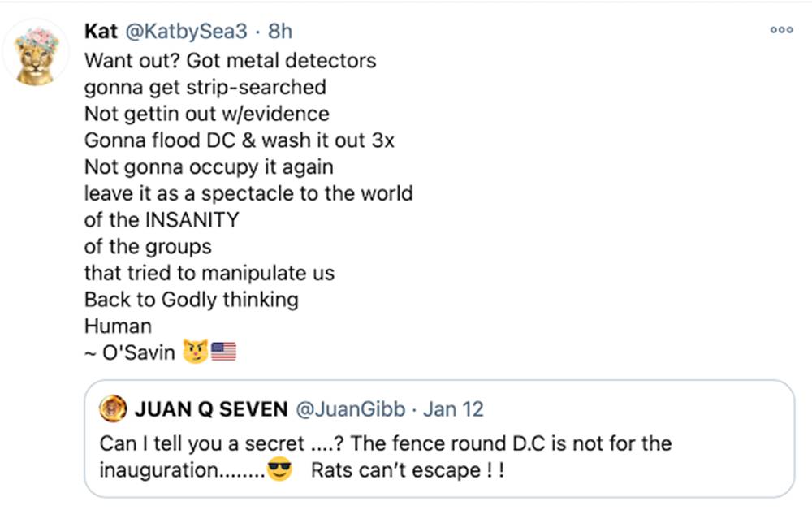Viewport: 812px width, 510px height.
Task: Open the three-dot more options menu
Action: coord(781,30)
